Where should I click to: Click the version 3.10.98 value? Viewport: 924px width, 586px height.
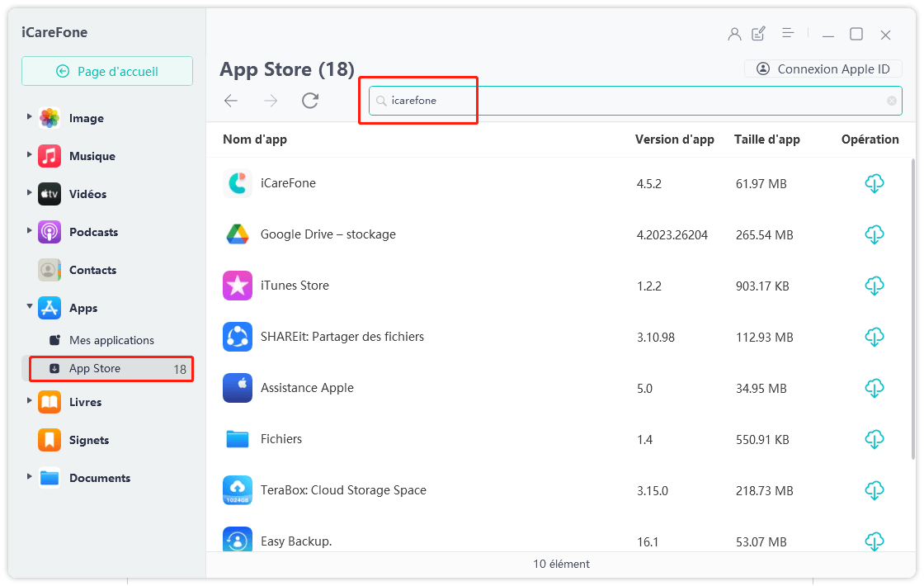point(655,338)
